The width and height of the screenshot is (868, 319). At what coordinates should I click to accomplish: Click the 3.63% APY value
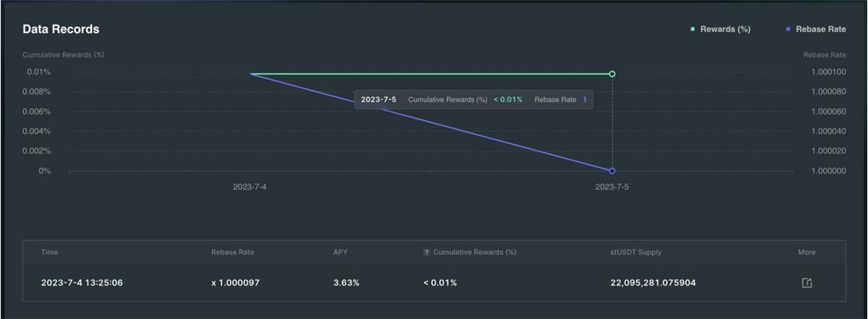point(346,283)
